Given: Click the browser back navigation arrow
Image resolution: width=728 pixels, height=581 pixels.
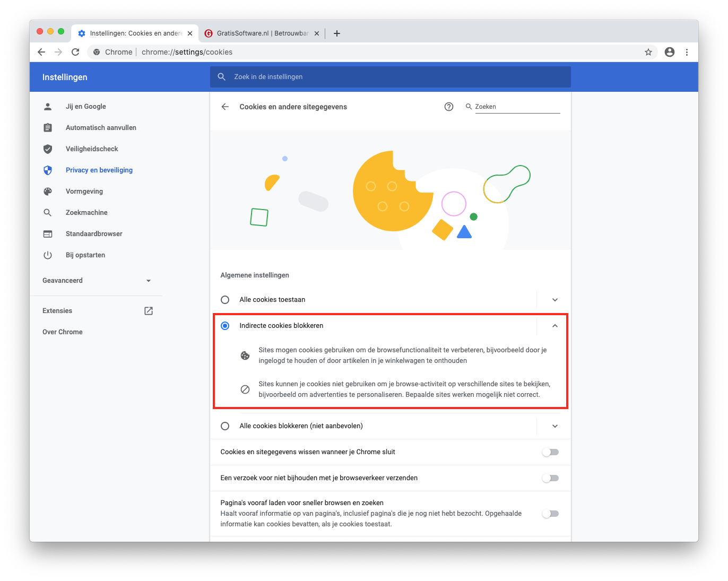Looking at the screenshot, I should 41,52.
